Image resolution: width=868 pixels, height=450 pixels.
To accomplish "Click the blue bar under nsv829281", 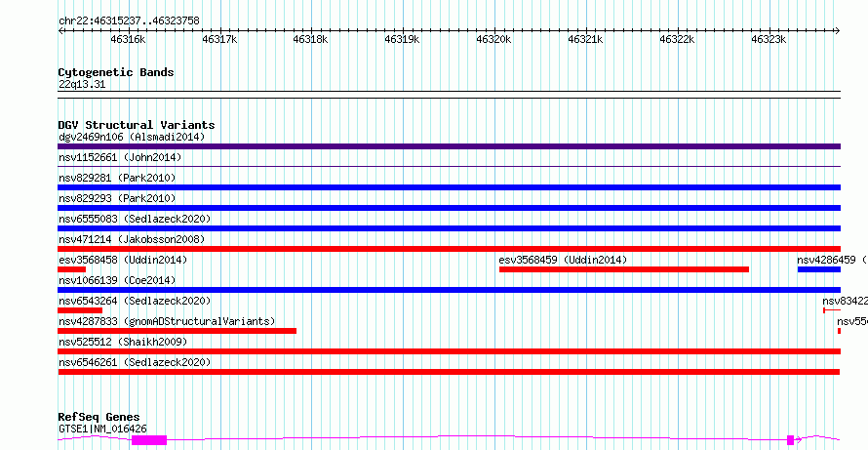I will pos(449,187).
